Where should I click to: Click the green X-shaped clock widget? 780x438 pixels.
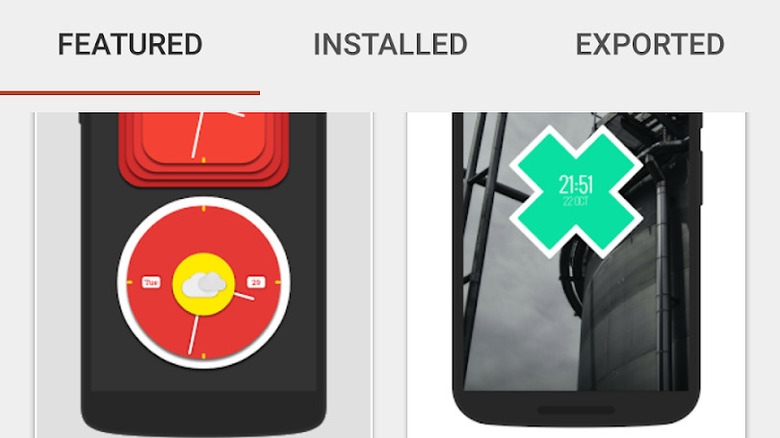pos(576,192)
